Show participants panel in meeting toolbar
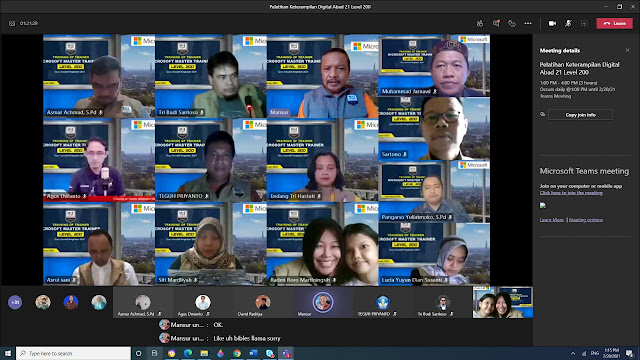 [480, 24]
